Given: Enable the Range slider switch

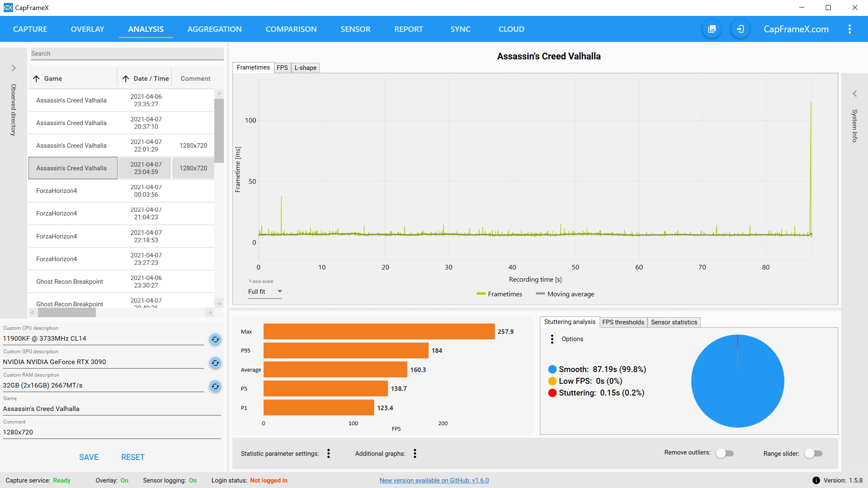Looking at the screenshot, I should tap(813, 453).
